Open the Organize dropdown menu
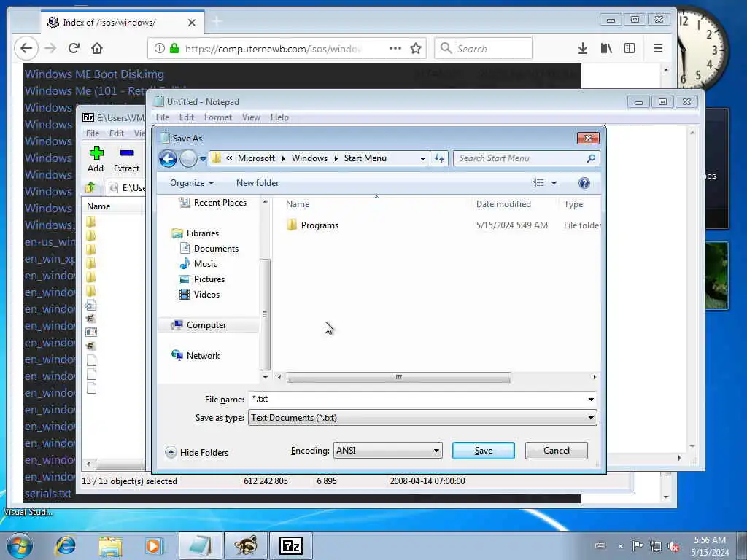Screen dimensions: 747x560 click(192, 183)
